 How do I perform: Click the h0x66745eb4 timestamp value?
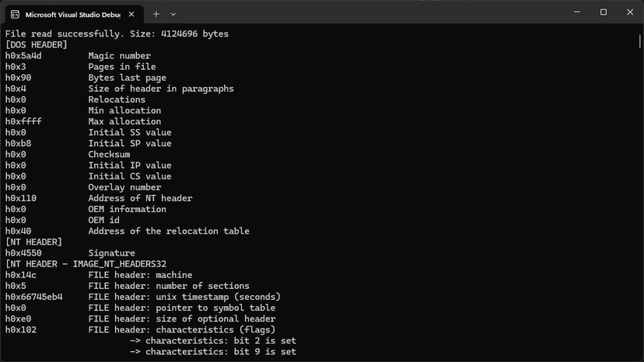[x=34, y=298]
